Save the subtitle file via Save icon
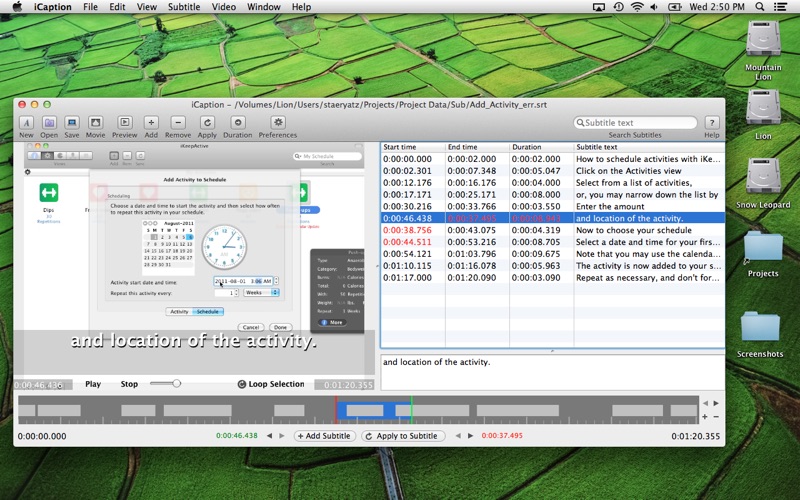 coord(72,122)
